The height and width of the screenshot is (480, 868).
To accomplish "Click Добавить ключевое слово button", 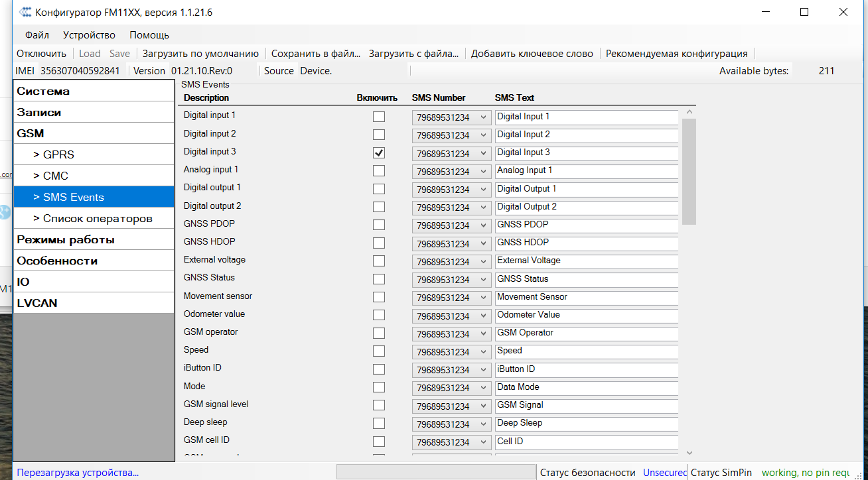I will tap(532, 54).
